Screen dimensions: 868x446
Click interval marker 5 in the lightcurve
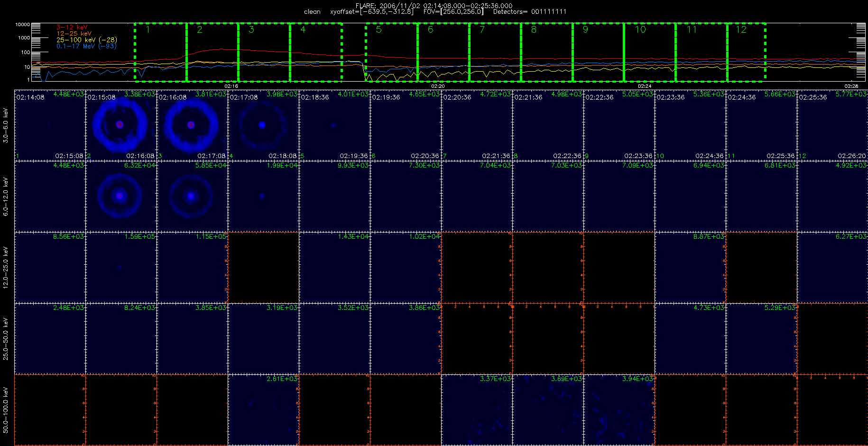click(379, 30)
